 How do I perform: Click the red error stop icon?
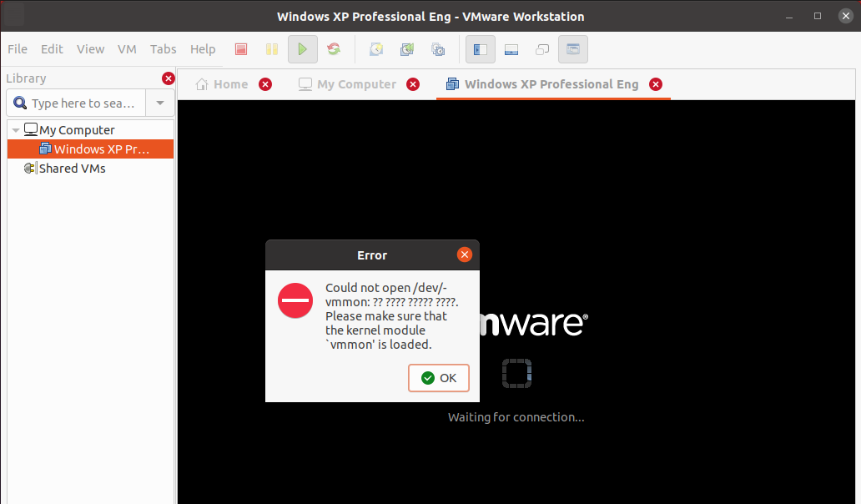tap(295, 300)
